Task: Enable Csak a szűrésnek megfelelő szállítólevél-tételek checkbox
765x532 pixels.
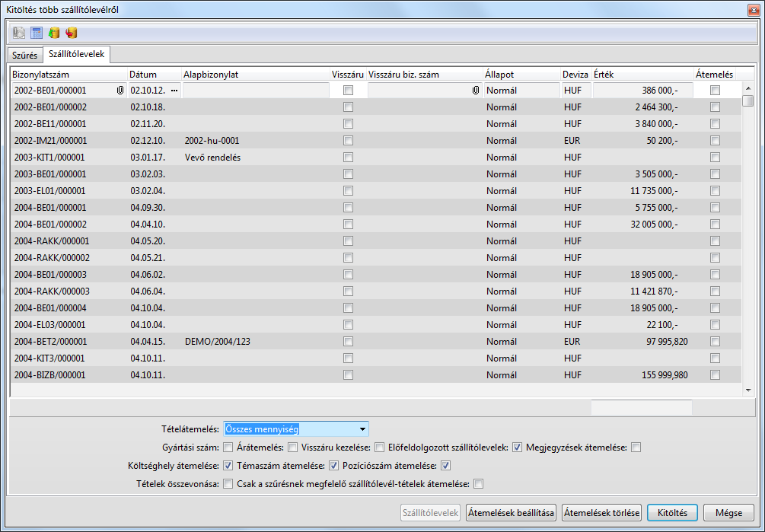Action: [478, 484]
